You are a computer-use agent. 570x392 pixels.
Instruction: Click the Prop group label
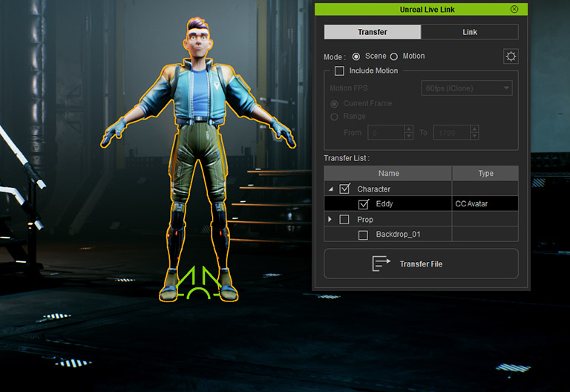[364, 220]
